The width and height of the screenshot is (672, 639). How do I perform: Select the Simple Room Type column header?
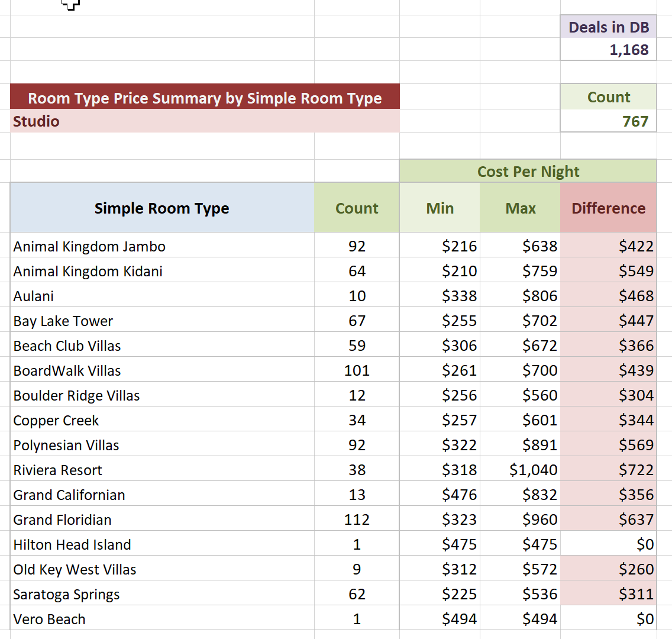tap(162, 208)
